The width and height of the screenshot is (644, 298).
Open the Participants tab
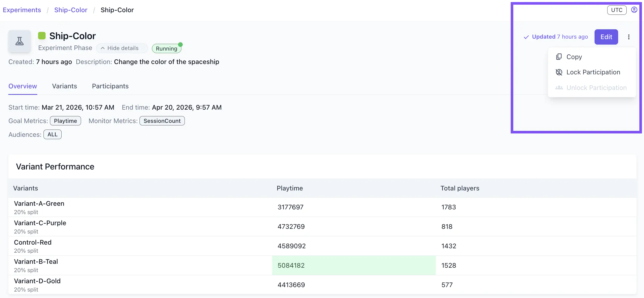[x=110, y=86]
